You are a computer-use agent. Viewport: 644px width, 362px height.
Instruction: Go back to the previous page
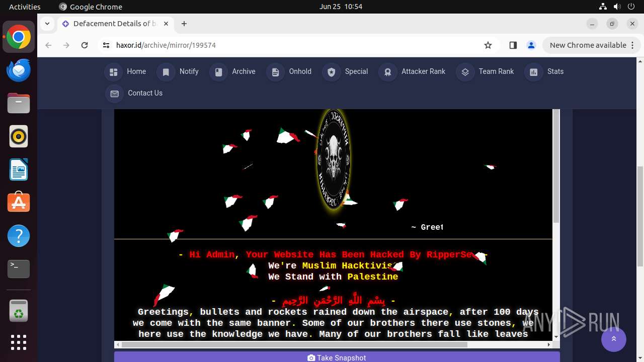point(48,45)
